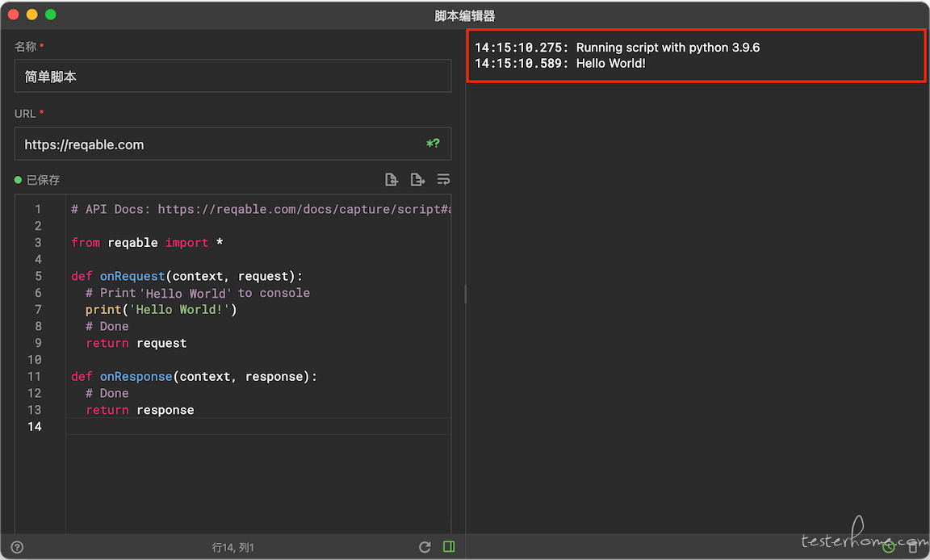
Task: Click the 行14, 列1 cursor position indicator
Action: pos(232,548)
